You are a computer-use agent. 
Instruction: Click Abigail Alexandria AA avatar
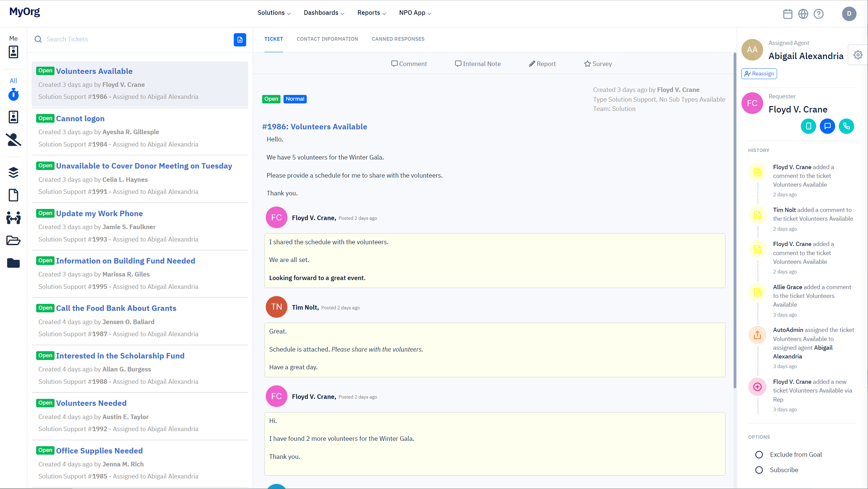(752, 50)
